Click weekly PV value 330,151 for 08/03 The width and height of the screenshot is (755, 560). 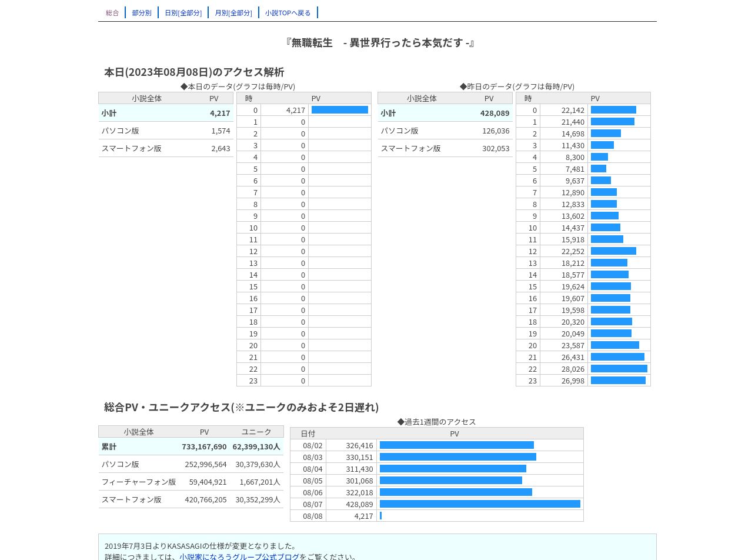pyautogui.click(x=359, y=457)
